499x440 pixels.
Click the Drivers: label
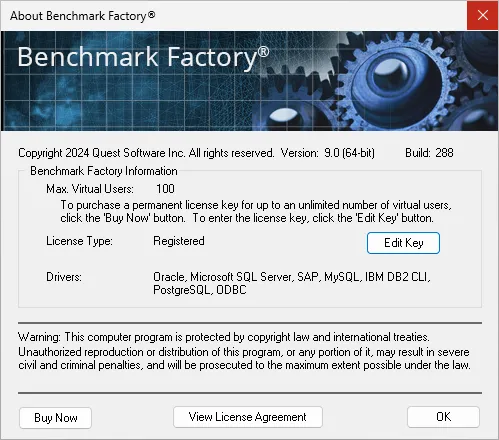pos(64,277)
